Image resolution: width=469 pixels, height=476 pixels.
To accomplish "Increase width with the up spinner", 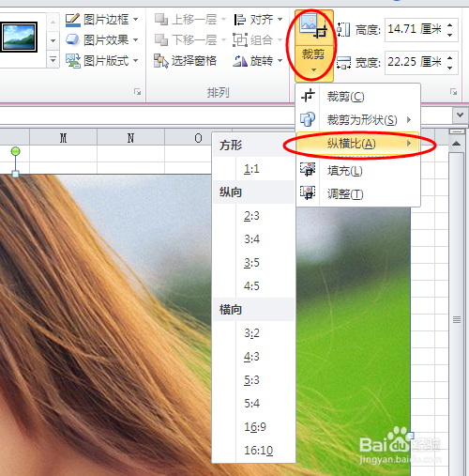I will pos(450,57).
